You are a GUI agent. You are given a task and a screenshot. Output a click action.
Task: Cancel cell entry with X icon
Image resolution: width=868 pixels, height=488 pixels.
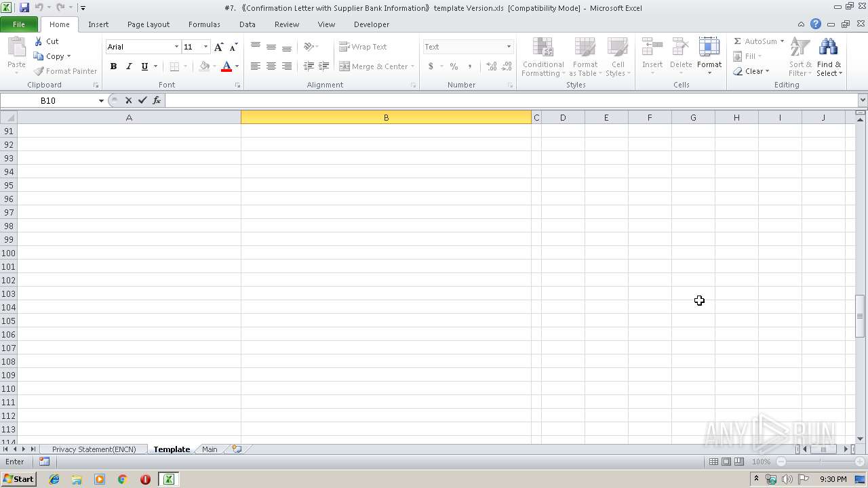[128, 100]
